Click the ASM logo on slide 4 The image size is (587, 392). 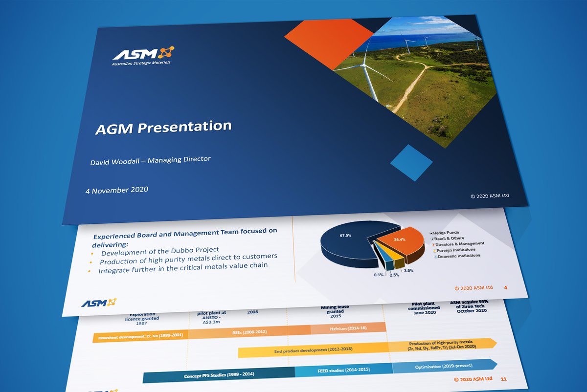99,303
